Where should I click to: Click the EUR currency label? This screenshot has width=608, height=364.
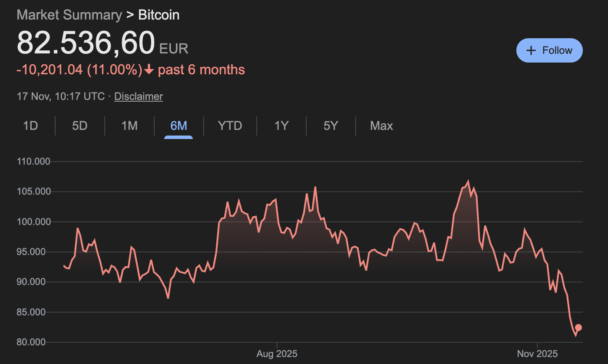(174, 48)
